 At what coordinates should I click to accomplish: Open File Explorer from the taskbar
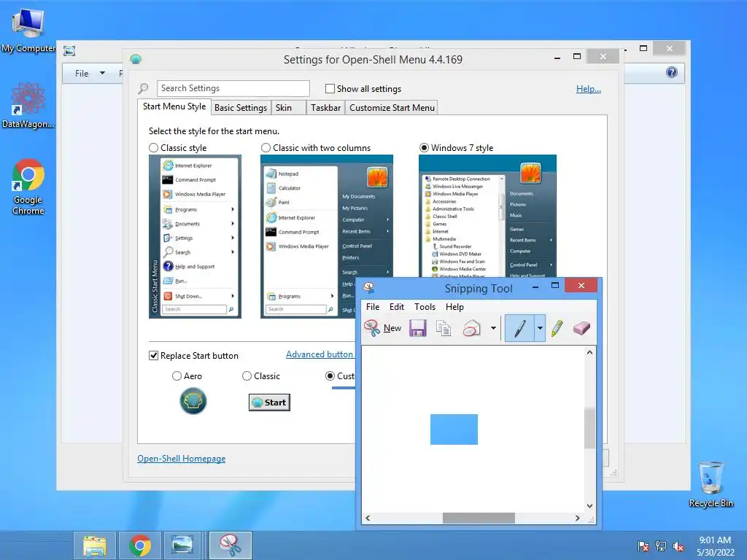(94, 545)
